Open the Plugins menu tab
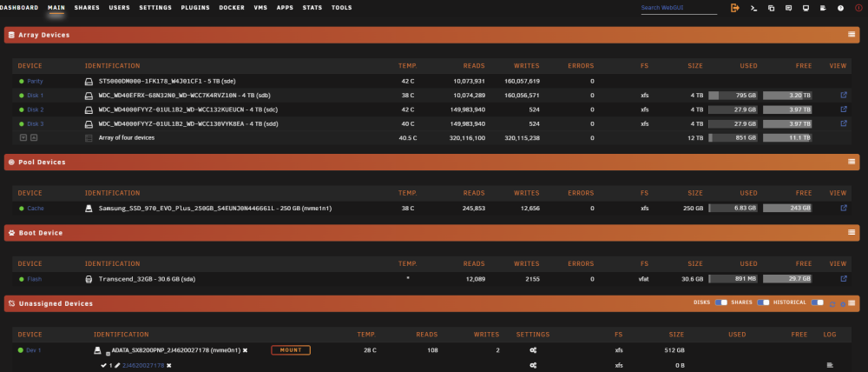The height and width of the screenshot is (372, 868). coord(194,8)
